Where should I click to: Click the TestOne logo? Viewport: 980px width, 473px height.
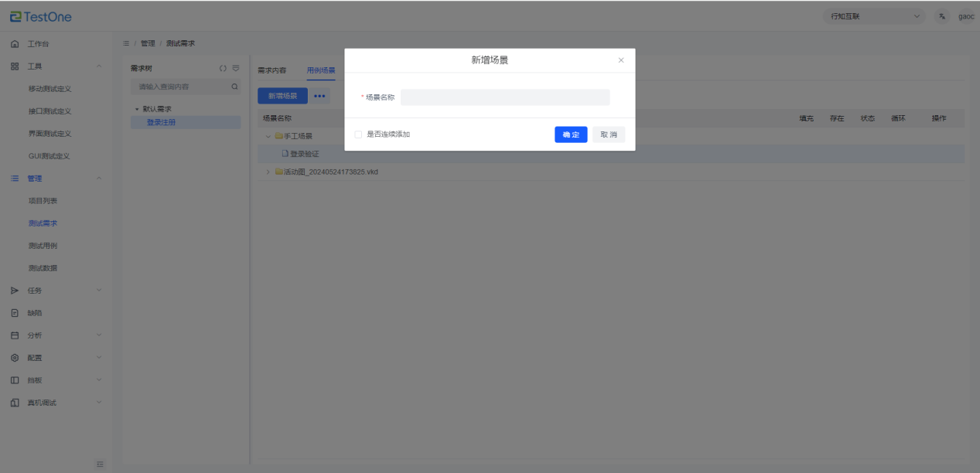(41, 16)
